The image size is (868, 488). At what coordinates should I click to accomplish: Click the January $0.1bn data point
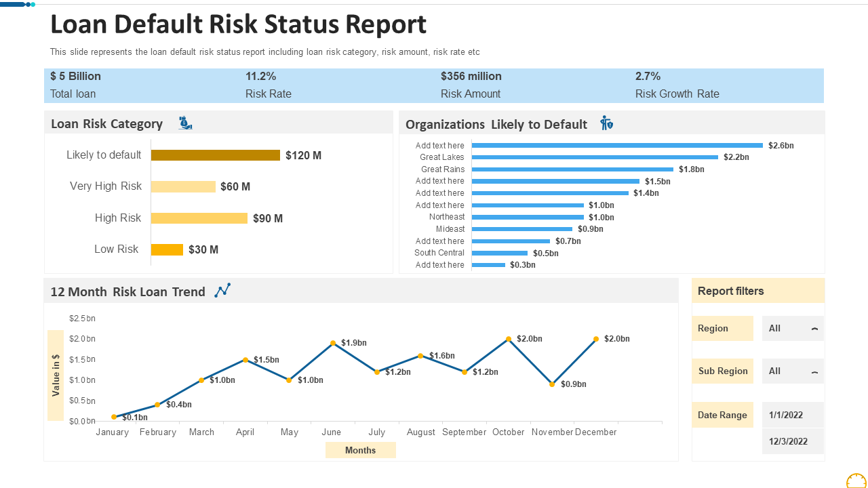114,417
